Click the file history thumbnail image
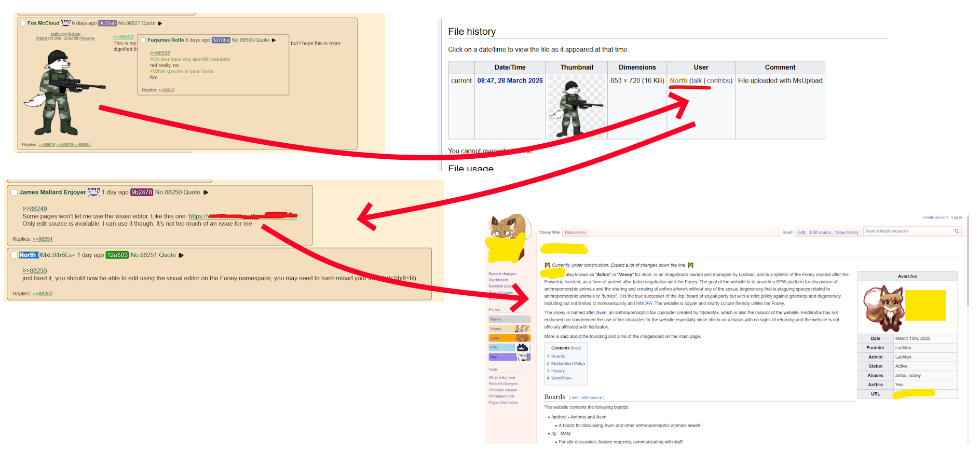 (x=576, y=106)
